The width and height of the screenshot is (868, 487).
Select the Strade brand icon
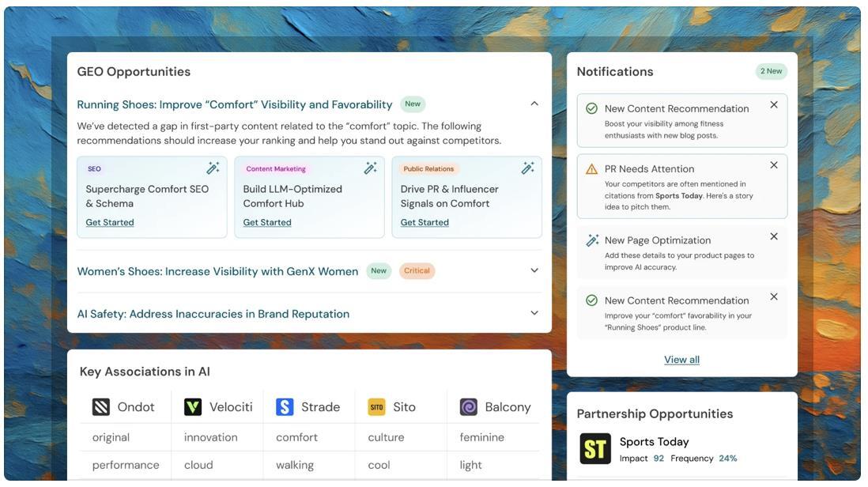[x=283, y=406]
